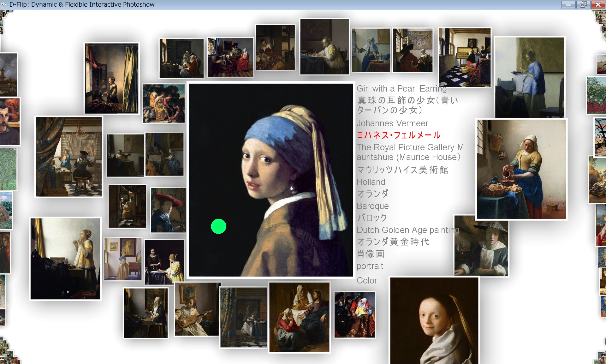Select the Lady Seated at a Virginal thumbnail
Image resolution: width=606 pixels, height=364 pixels.
[164, 154]
